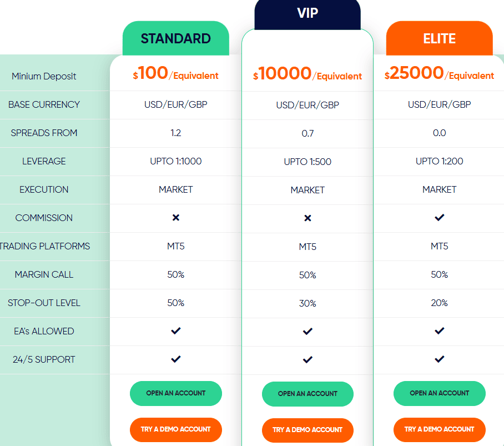Click the 24/5 Support checkmark under STANDARD

(175, 359)
